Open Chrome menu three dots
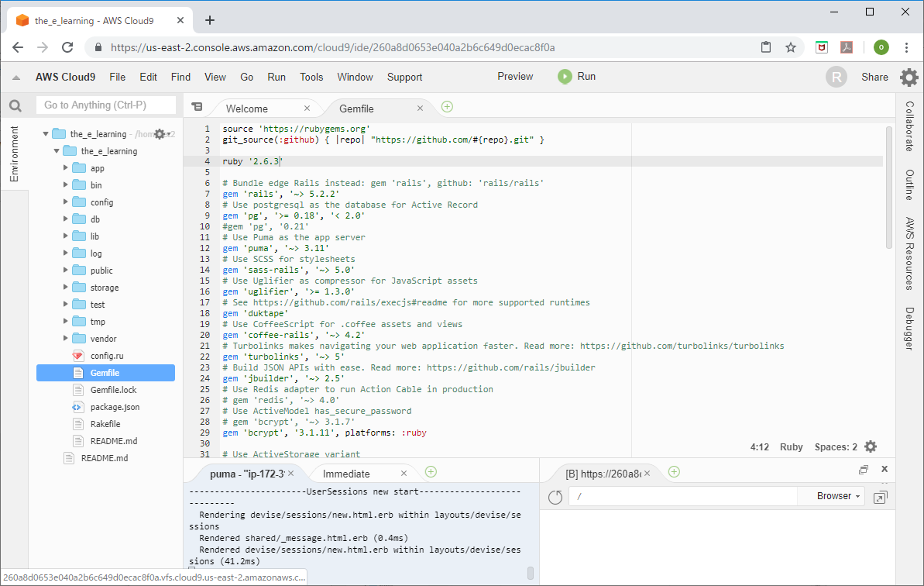924x586 pixels. pyautogui.click(x=906, y=47)
